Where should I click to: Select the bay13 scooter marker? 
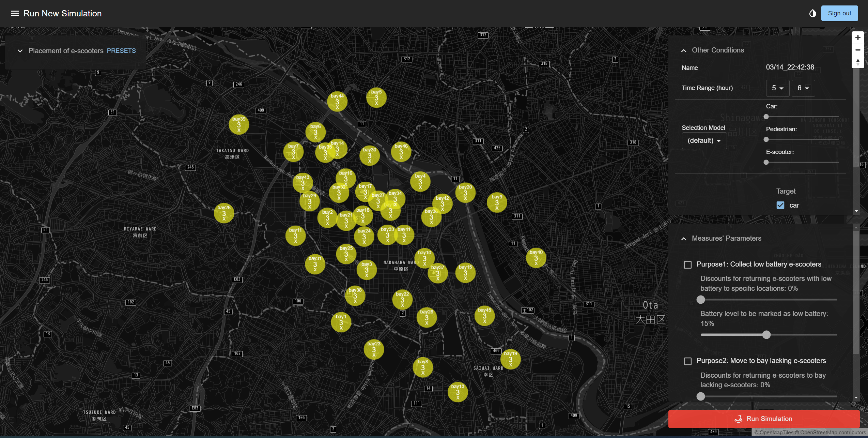(x=458, y=392)
